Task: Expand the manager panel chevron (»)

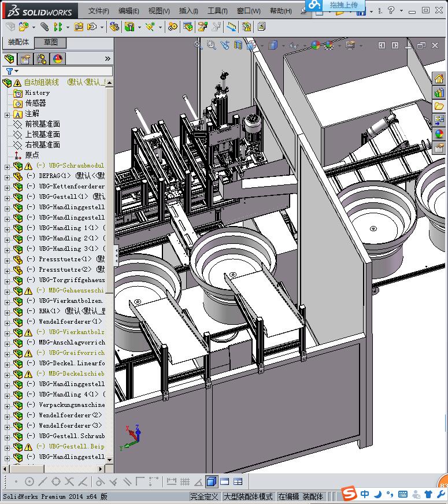Action: [108, 58]
